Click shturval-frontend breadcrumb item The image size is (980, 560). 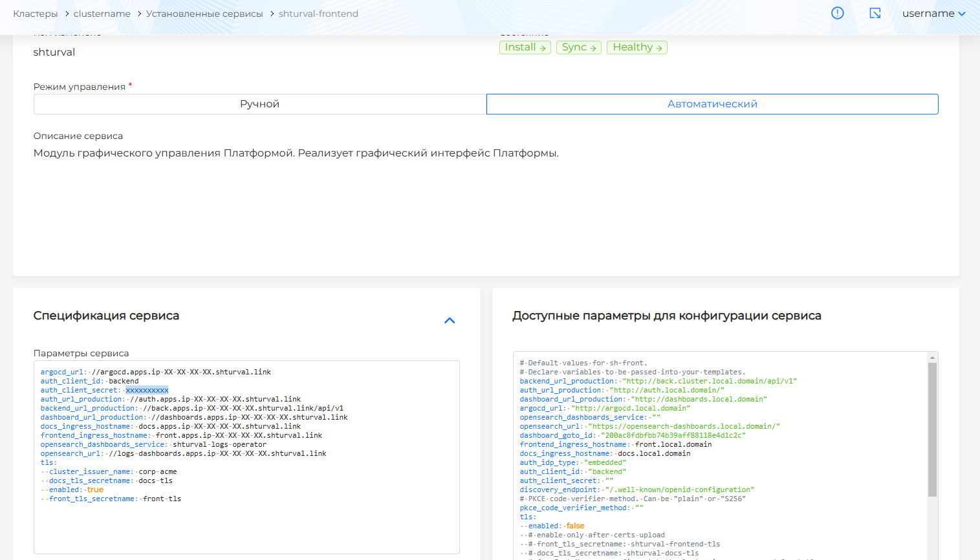pyautogui.click(x=318, y=14)
